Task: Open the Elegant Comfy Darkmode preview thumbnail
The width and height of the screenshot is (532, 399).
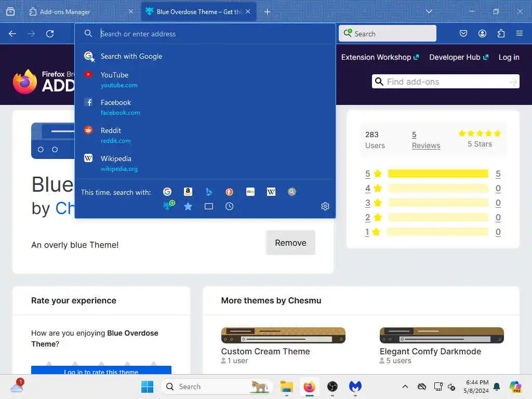Action: tap(442, 335)
